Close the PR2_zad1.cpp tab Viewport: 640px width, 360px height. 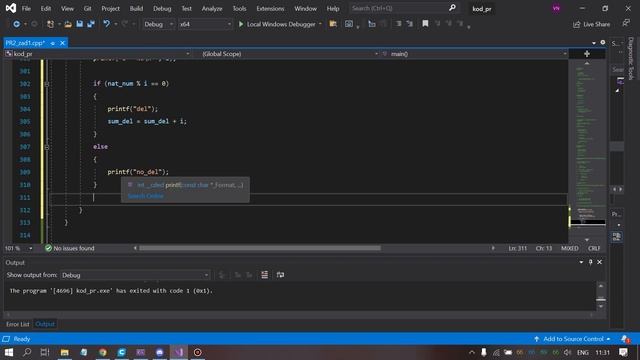(x=62, y=43)
